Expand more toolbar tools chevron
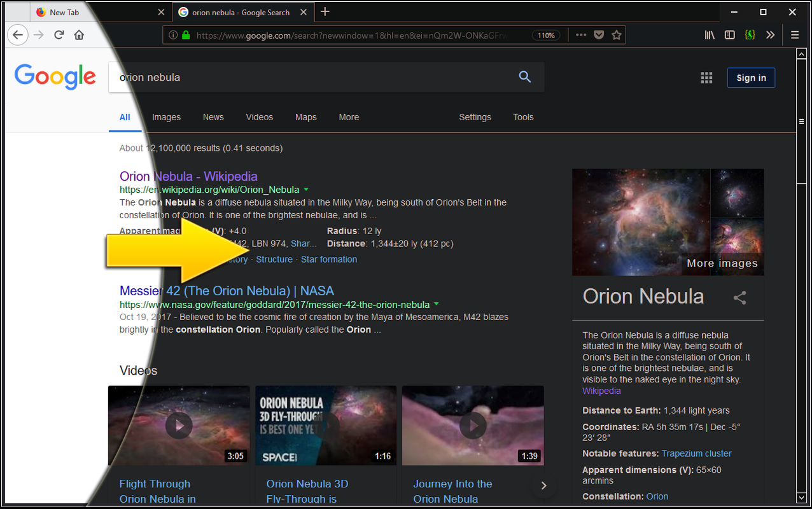This screenshot has width=812, height=509. [770, 35]
